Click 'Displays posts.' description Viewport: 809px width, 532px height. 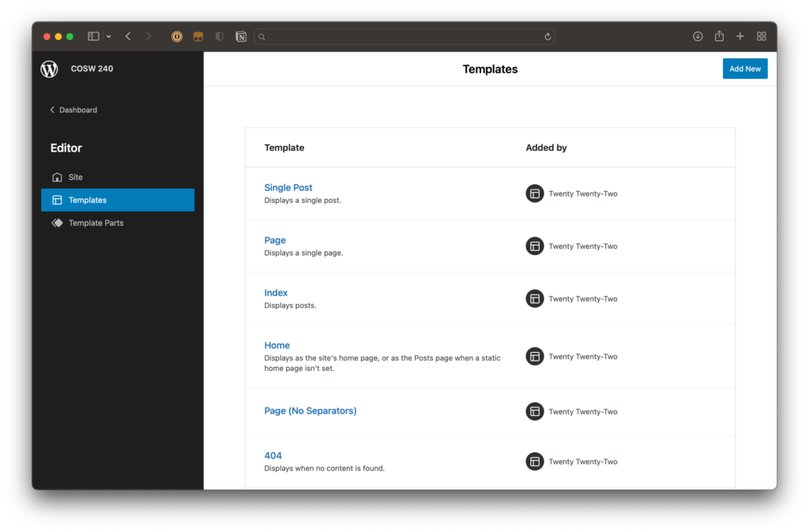[290, 305]
